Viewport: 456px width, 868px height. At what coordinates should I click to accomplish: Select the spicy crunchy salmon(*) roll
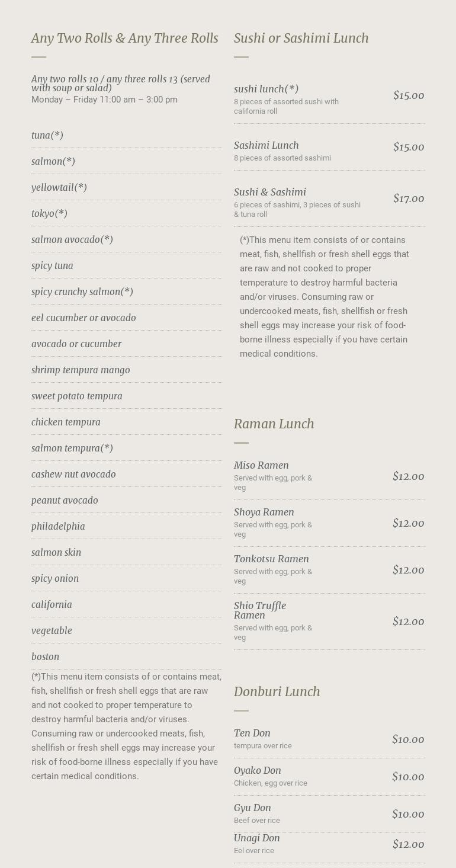82,292
